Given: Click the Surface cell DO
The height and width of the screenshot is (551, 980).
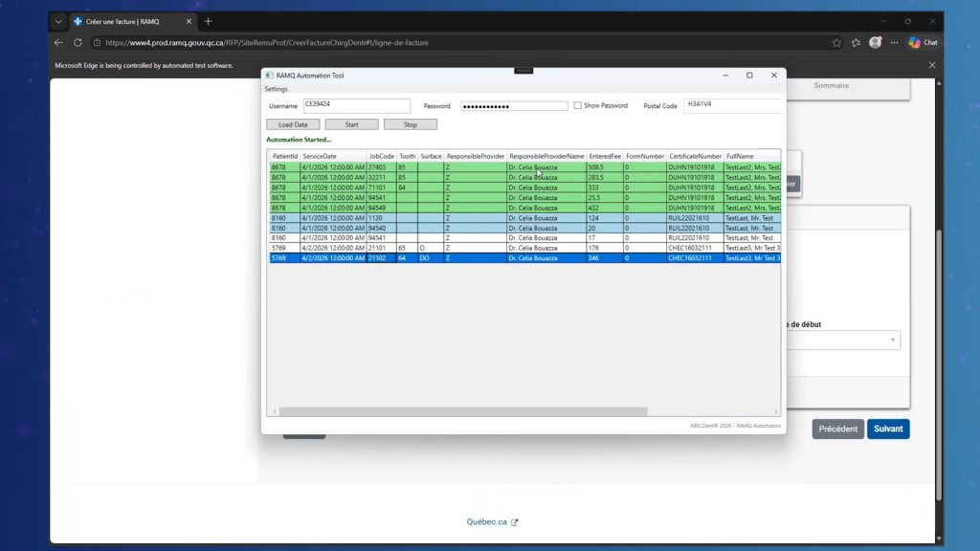Looking at the screenshot, I should tap(431, 258).
